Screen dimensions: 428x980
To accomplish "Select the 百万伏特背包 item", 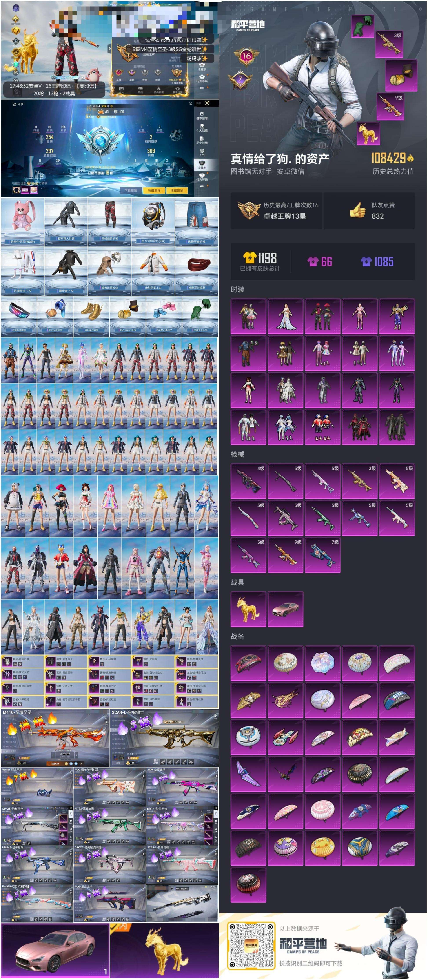I will (153, 222).
